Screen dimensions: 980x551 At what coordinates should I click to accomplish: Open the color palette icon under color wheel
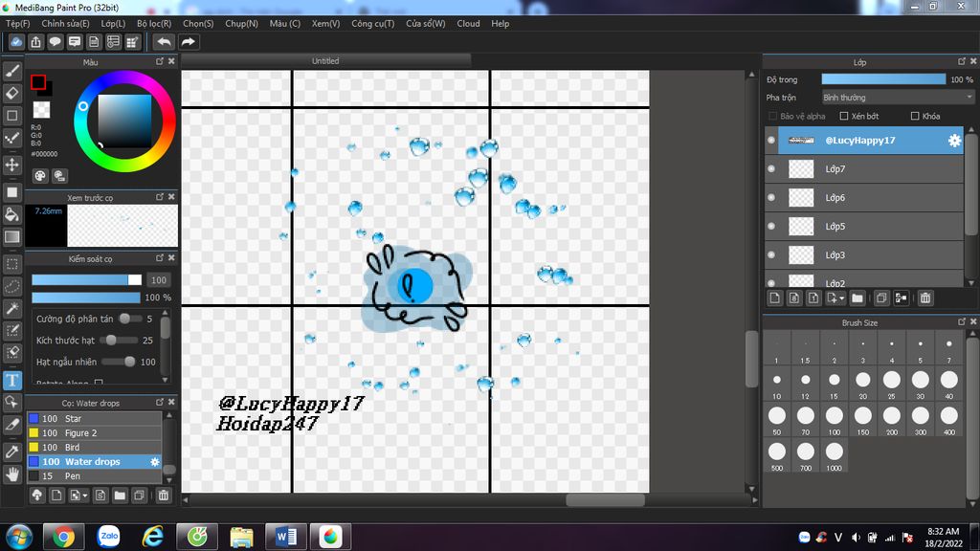40,176
